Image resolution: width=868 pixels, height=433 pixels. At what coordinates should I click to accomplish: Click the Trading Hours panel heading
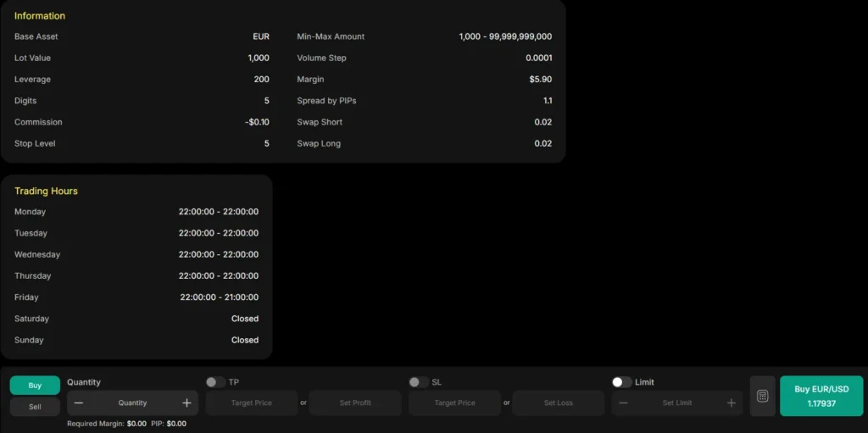coord(46,192)
